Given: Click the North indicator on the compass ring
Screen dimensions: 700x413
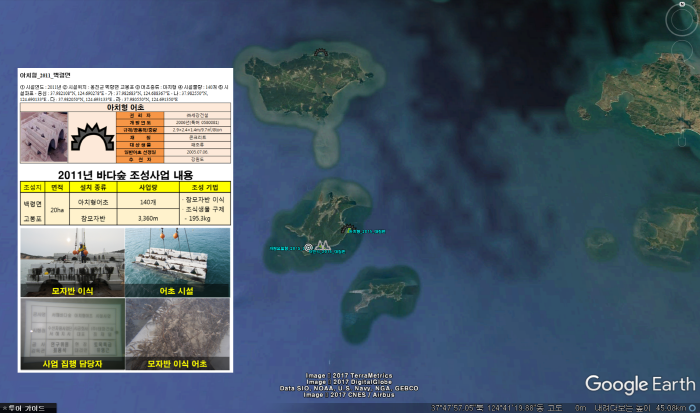Looking at the screenshot, I should point(682,4).
